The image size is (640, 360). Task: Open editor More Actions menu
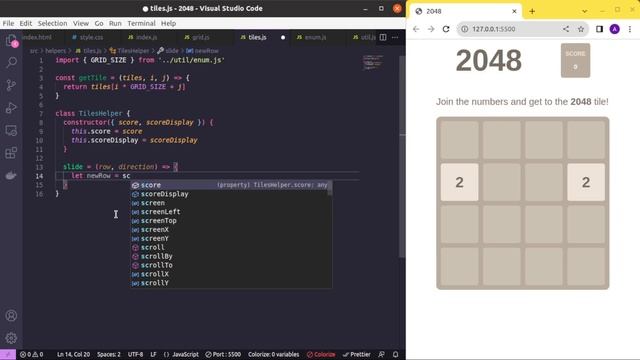(x=395, y=37)
